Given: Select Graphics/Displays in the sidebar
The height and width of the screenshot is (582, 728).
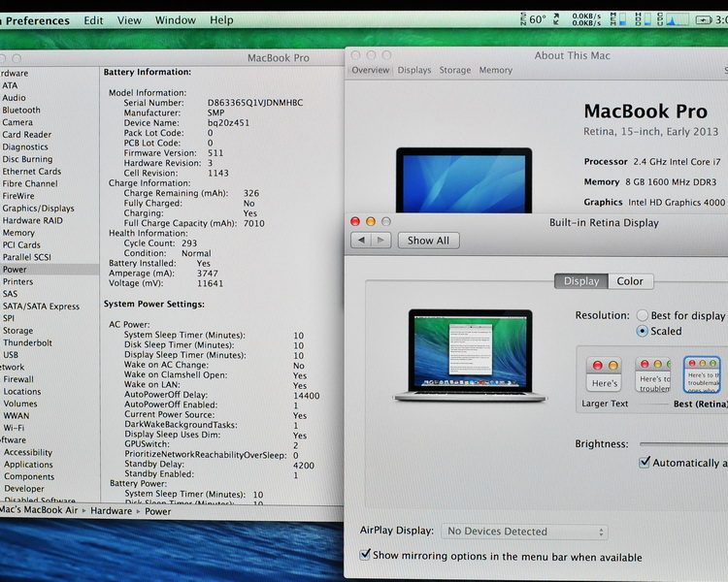Looking at the screenshot, I should click(38, 209).
